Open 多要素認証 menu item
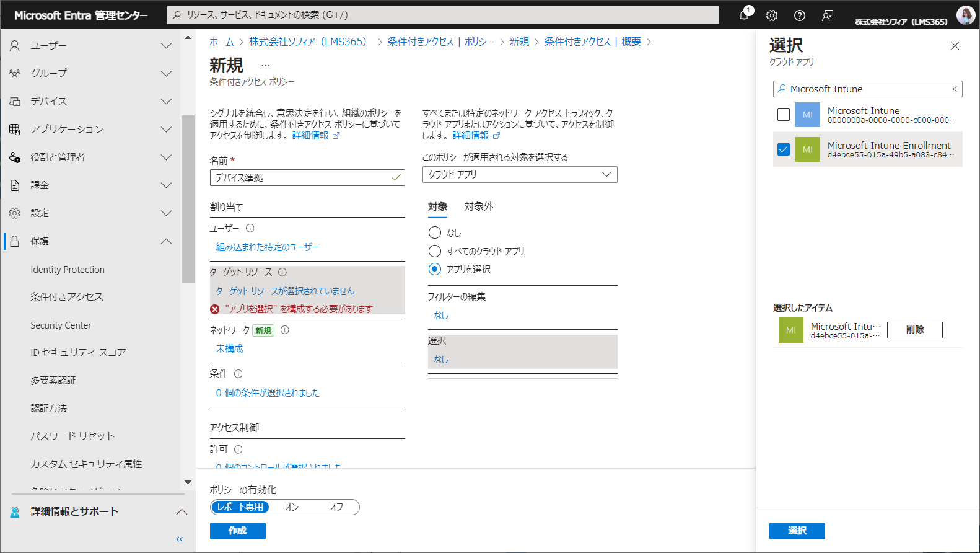The height and width of the screenshot is (553, 980). (53, 381)
